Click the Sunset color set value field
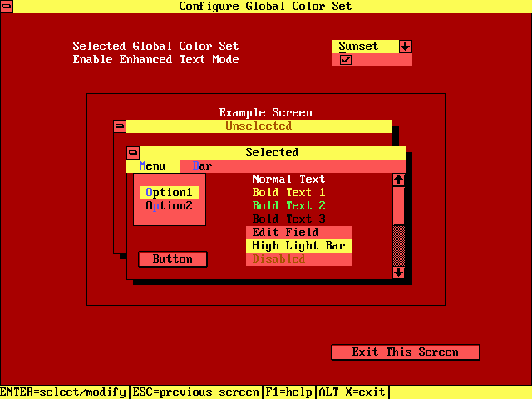This screenshot has width=532, height=399. click(x=365, y=47)
